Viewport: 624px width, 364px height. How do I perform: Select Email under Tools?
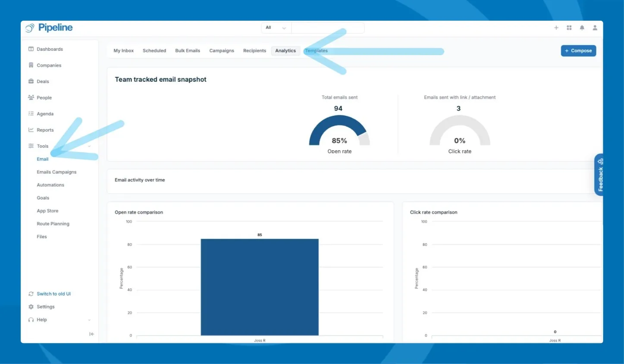click(43, 159)
